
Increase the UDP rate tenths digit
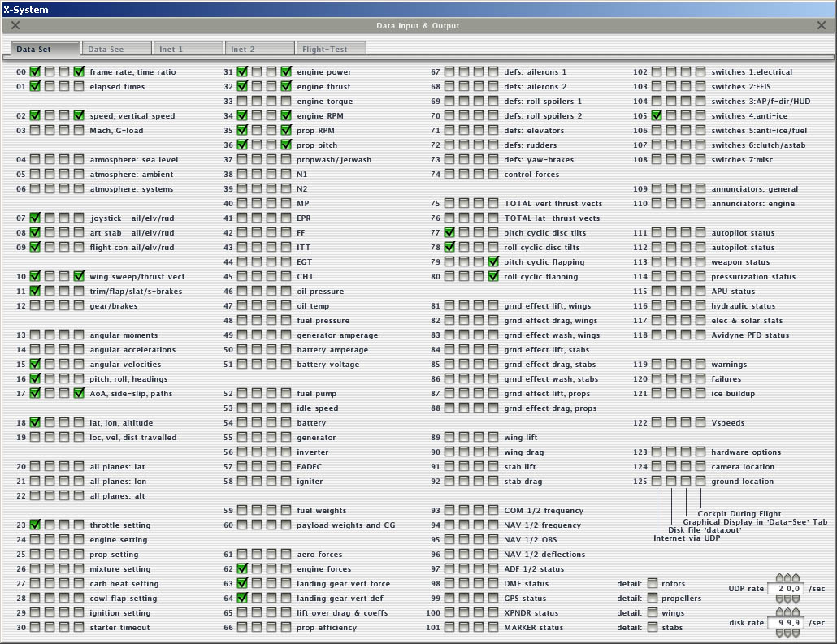[796, 578]
